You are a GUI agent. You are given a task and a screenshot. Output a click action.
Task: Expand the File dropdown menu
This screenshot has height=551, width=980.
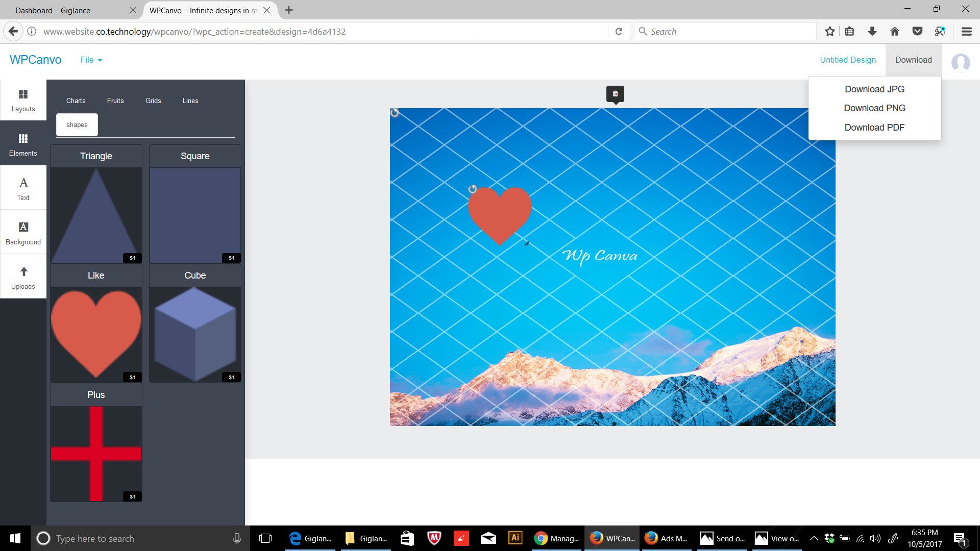(x=91, y=60)
